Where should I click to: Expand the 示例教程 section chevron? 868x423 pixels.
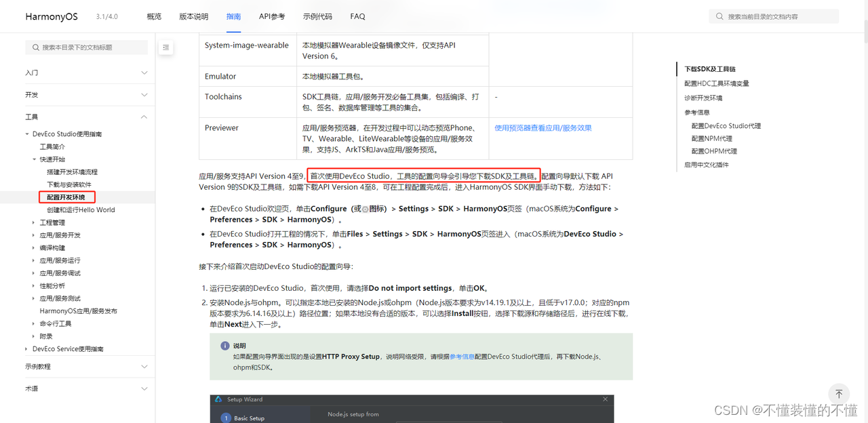coord(144,367)
